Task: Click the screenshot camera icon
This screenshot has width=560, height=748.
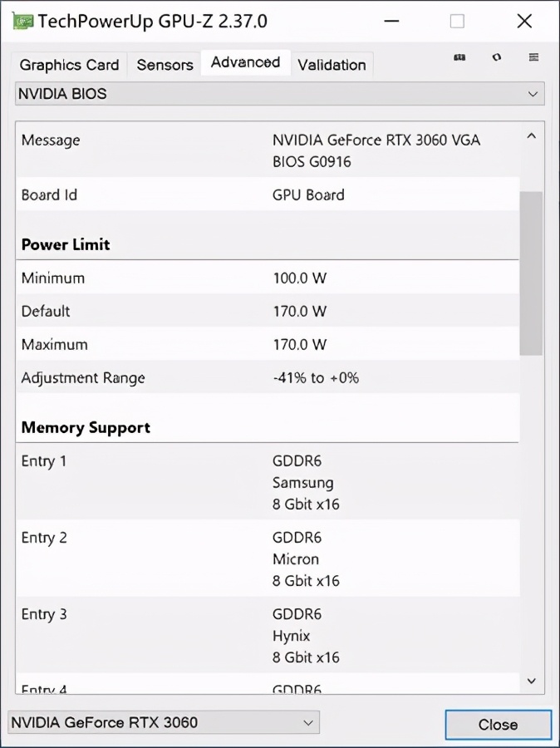Action: (459, 57)
